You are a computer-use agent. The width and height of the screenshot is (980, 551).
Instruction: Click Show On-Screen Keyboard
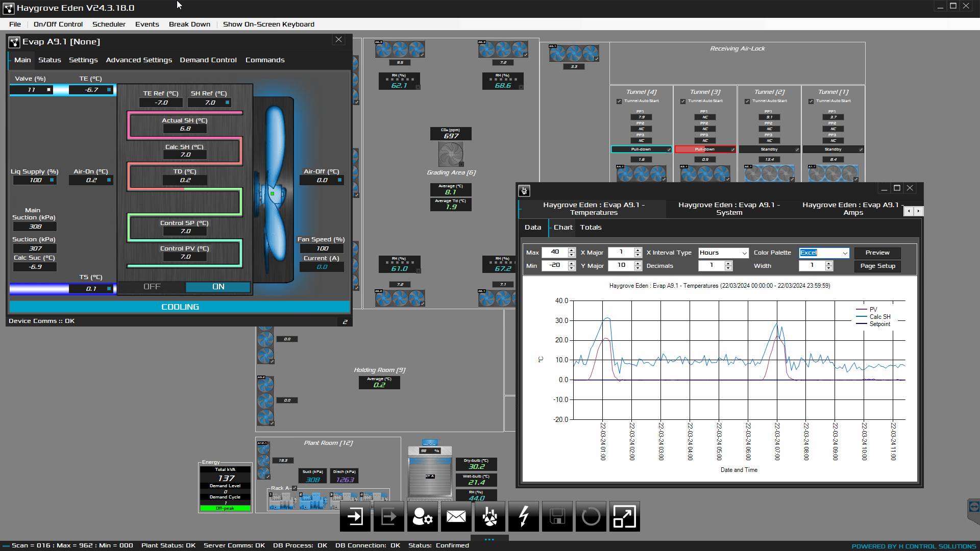[268, 24]
